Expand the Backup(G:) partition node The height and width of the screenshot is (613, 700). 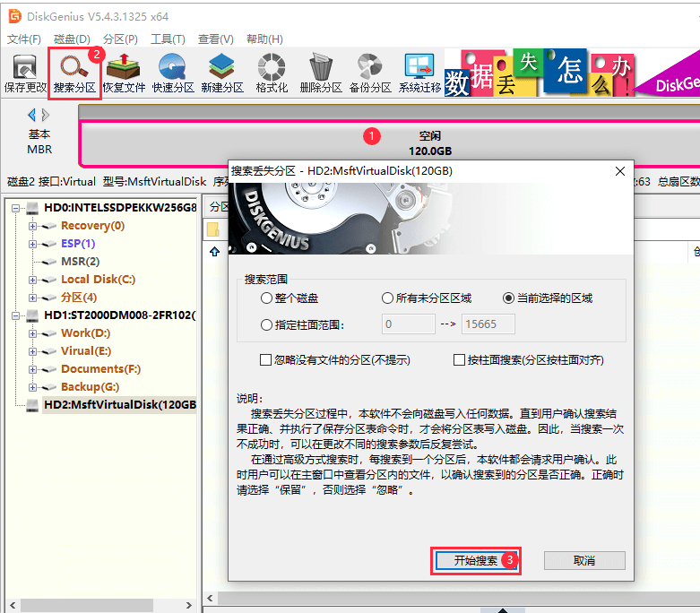[x=32, y=387]
